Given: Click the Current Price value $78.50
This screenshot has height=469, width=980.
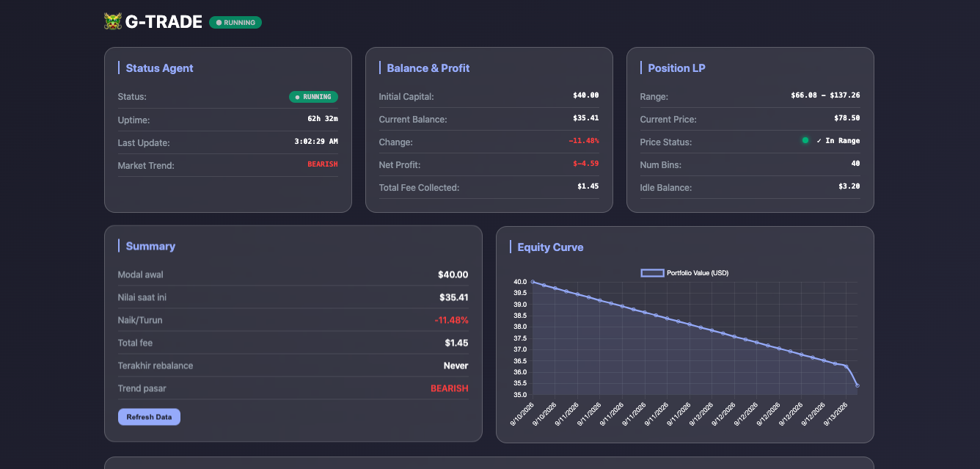Looking at the screenshot, I should pyautogui.click(x=847, y=119).
